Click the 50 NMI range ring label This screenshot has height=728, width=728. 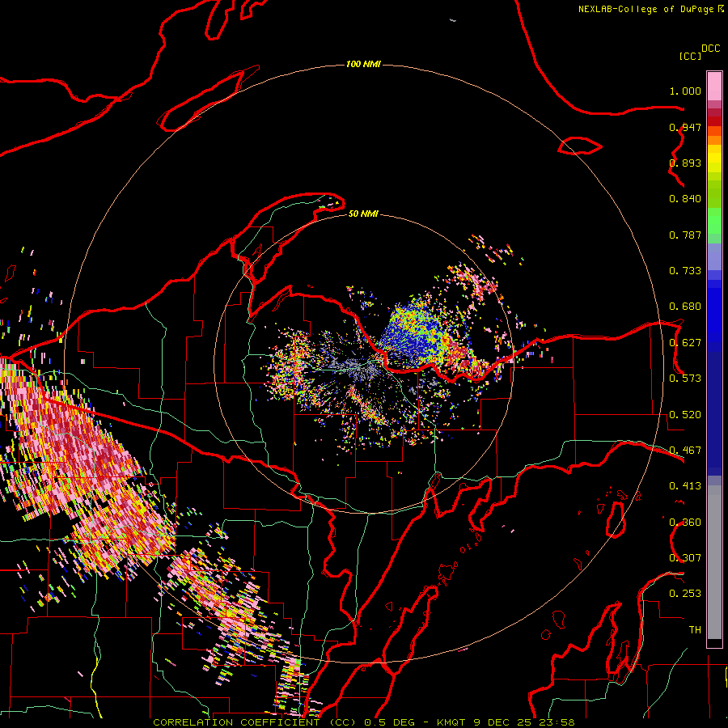click(363, 214)
